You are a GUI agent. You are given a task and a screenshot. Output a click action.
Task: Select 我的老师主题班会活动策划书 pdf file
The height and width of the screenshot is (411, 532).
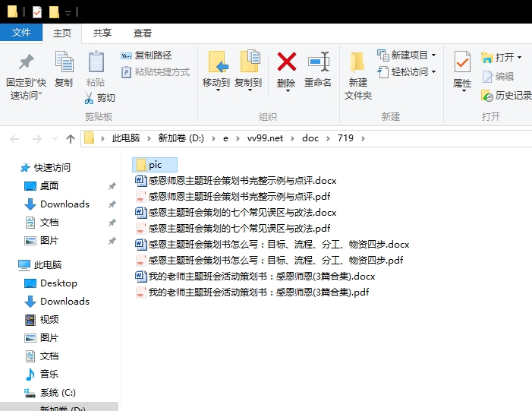[252, 292]
